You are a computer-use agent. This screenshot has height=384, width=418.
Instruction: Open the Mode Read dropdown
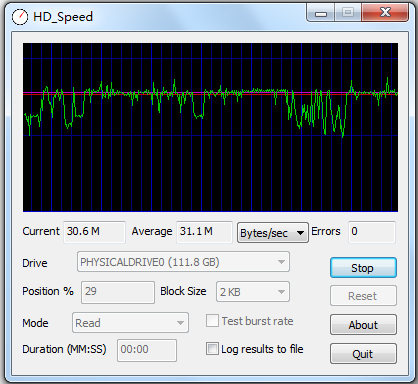130,323
